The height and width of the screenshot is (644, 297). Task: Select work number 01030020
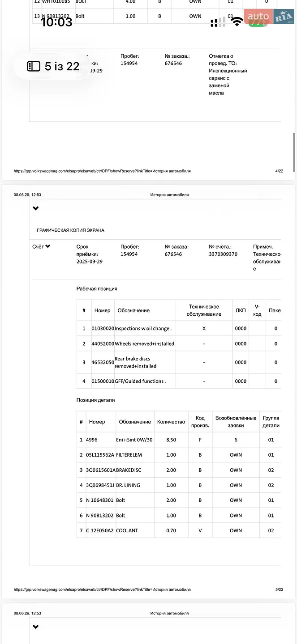(x=103, y=328)
